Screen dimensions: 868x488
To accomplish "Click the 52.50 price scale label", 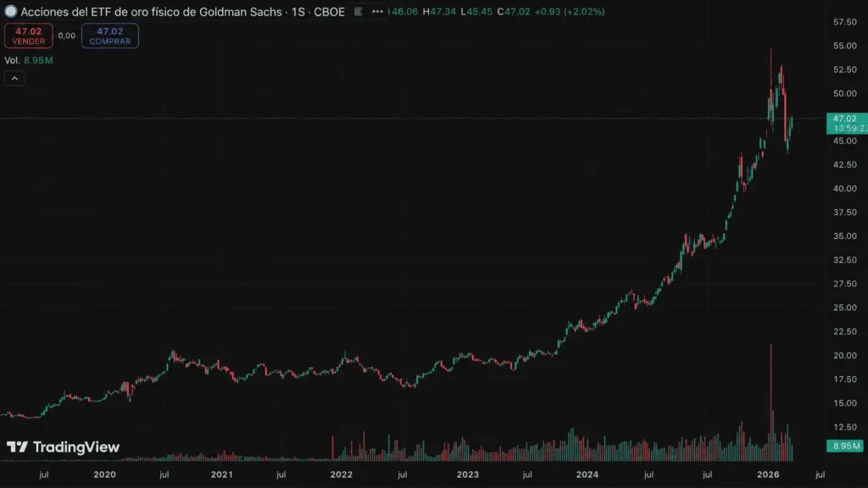I will click(x=845, y=69).
